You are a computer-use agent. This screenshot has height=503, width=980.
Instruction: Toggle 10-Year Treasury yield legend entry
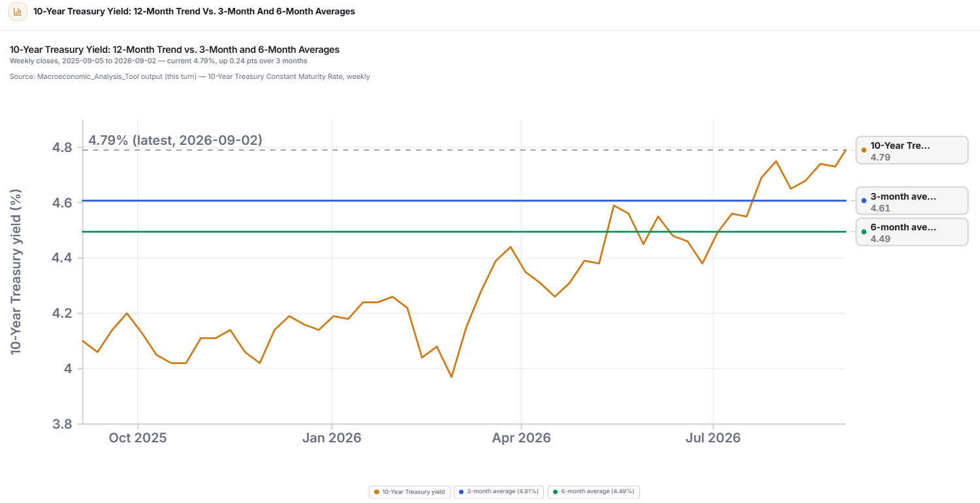click(x=409, y=491)
